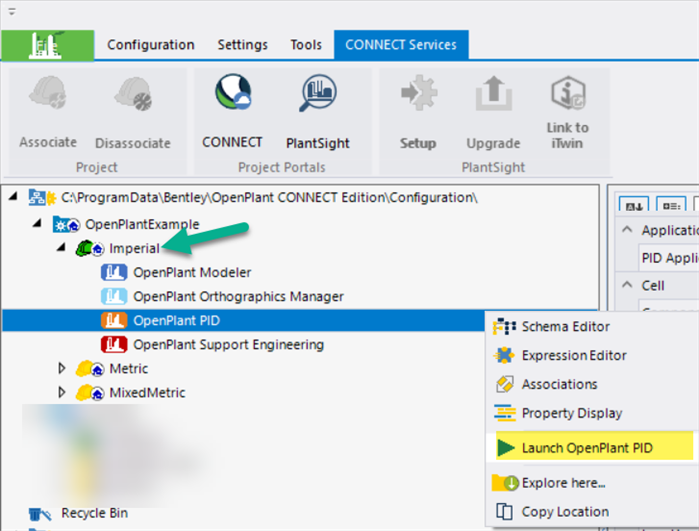Click Copy Location in the context menu
Screen dimensions: 699x531
(x=565, y=511)
